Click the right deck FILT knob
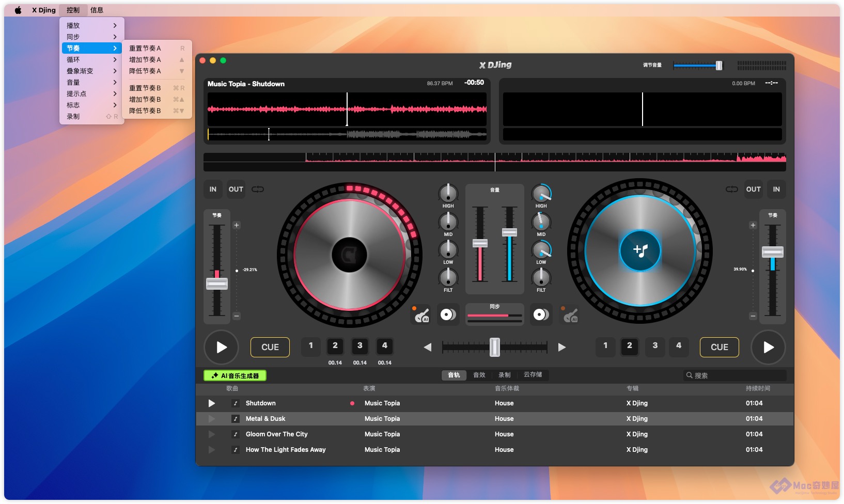The width and height of the screenshot is (844, 504). (x=541, y=277)
